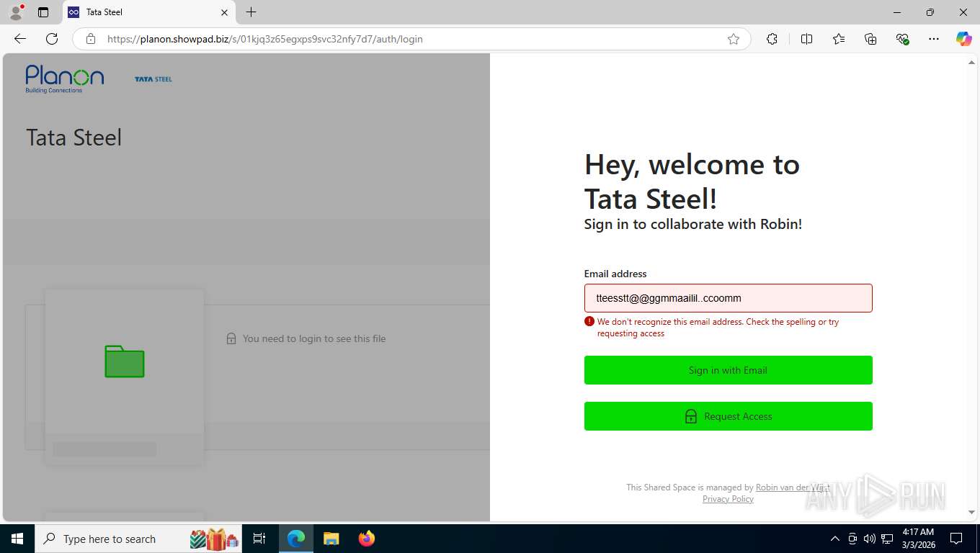Click the green folder thumbnail
The height and width of the screenshot is (553, 980).
[125, 361]
